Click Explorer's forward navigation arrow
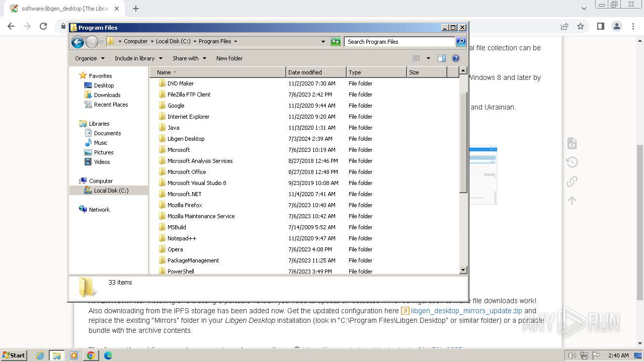This screenshot has height=362, width=644. [92, 42]
